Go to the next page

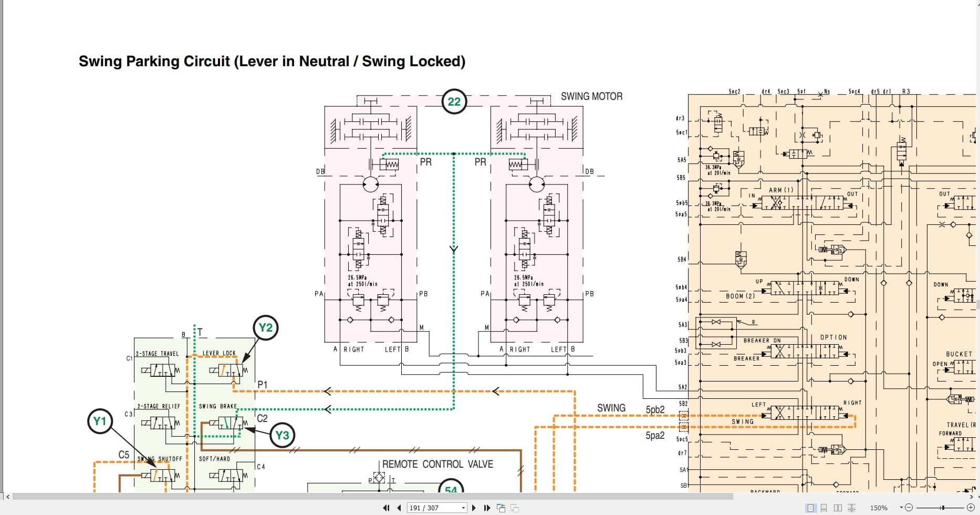click(x=474, y=508)
